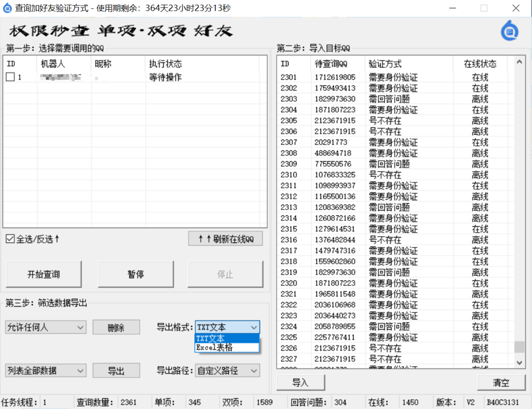The height and width of the screenshot is (409, 532).
Task: Select row 2323 with QQ 2036440273
Action: 395,316
